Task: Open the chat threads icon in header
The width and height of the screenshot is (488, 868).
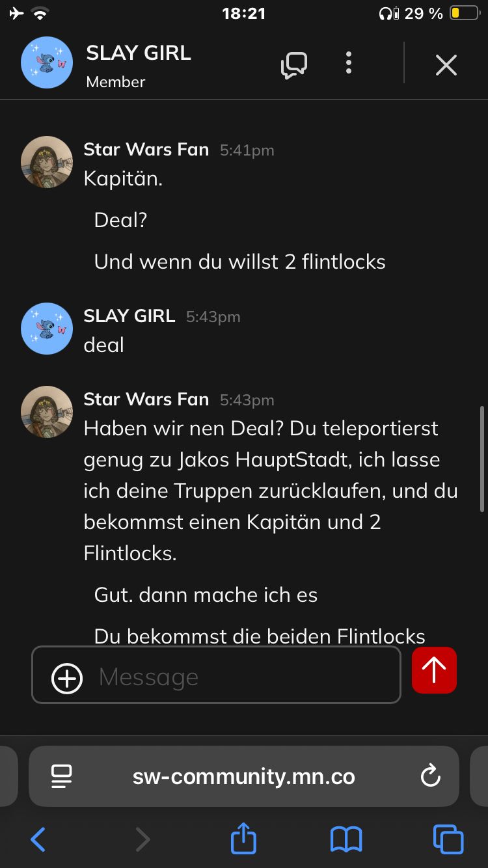Action: coord(294,65)
